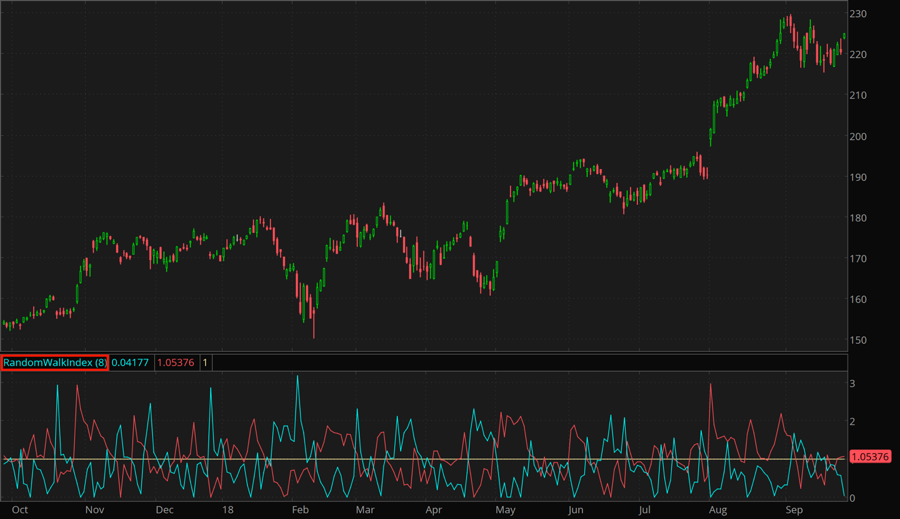The image size is (900, 519).
Task: Select the 150 price axis label
Action: tap(859, 341)
